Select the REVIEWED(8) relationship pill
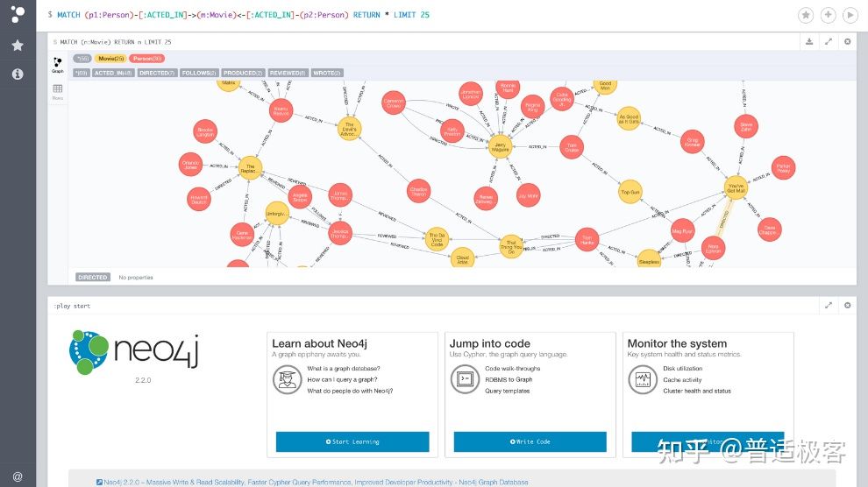Image resolution: width=868 pixels, height=487 pixels. (288, 73)
